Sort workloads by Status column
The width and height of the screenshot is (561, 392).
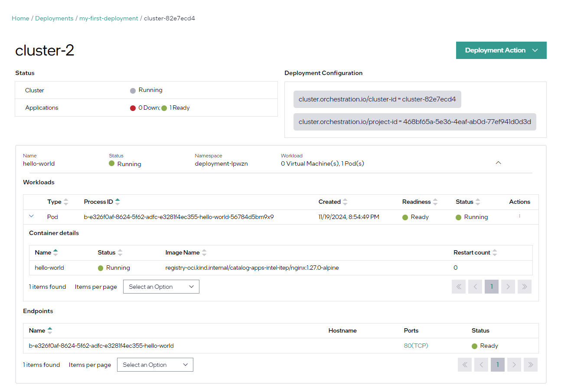[478, 202]
